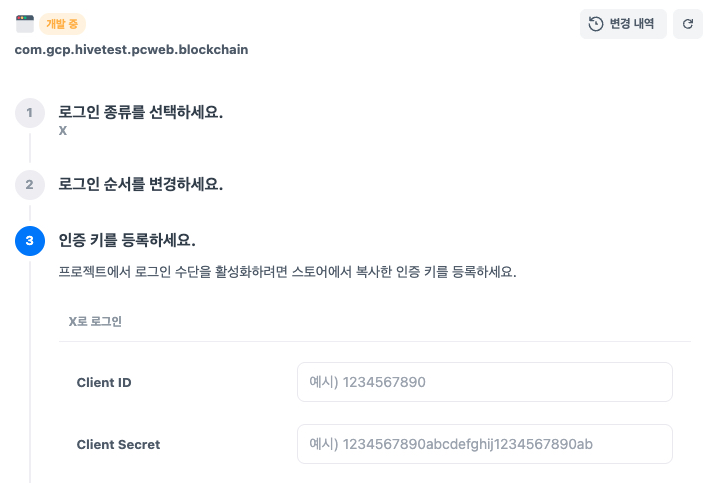Screen dimensions: 712x483
Task: Click the connector line between steps 1 and 2
Action: pyautogui.click(x=30, y=148)
